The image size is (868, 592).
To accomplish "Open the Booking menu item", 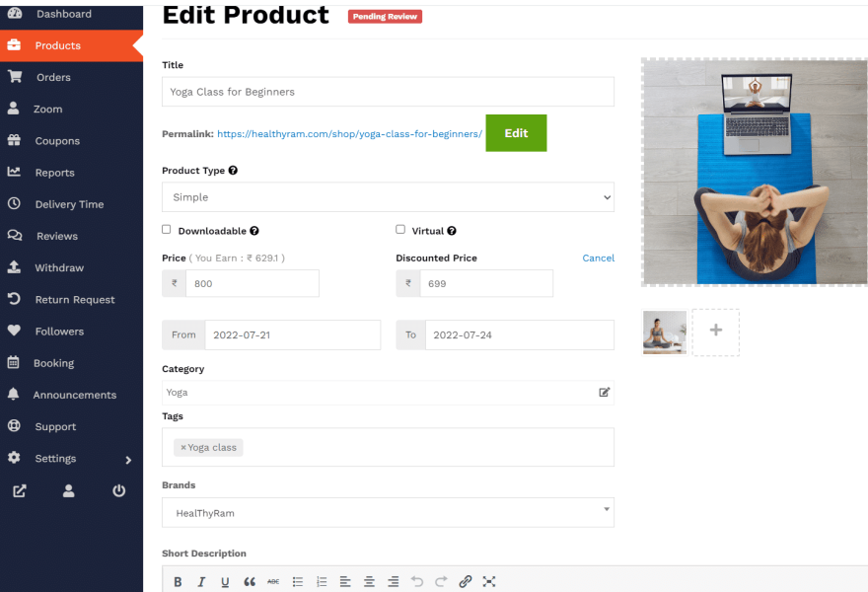I will tap(71, 363).
